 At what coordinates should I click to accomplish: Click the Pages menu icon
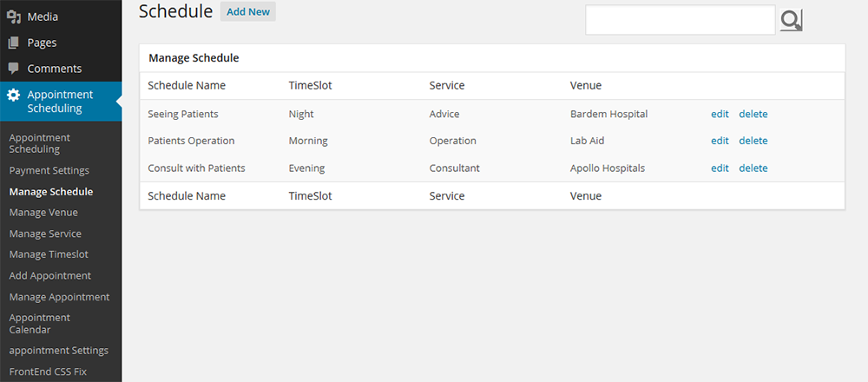14,43
